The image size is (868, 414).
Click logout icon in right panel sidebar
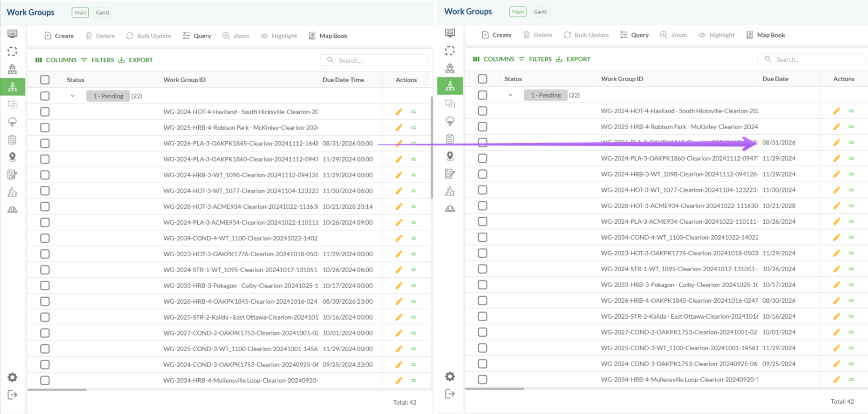tap(450, 394)
